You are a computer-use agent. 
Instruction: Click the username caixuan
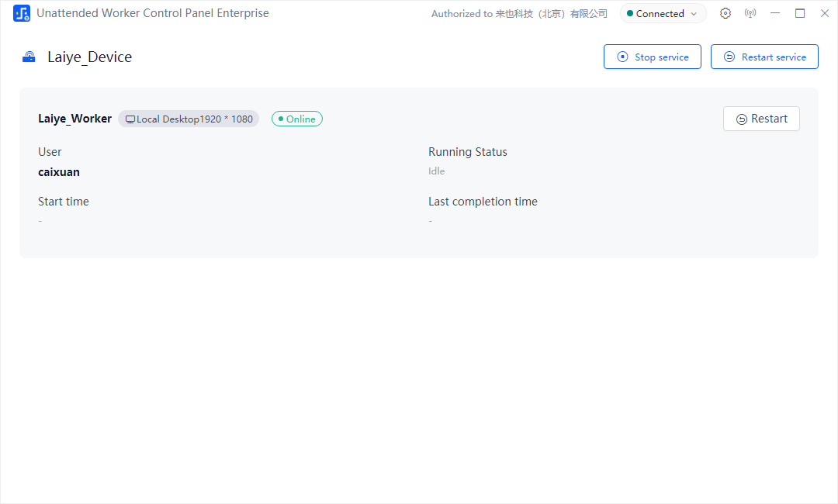tap(59, 172)
